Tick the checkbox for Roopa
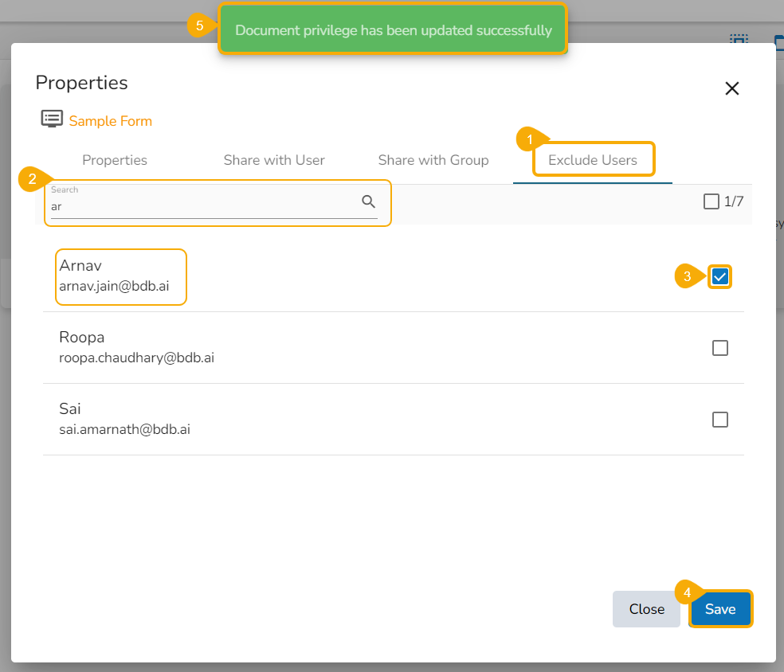This screenshot has height=672, width=784. [x=720, y=348]
